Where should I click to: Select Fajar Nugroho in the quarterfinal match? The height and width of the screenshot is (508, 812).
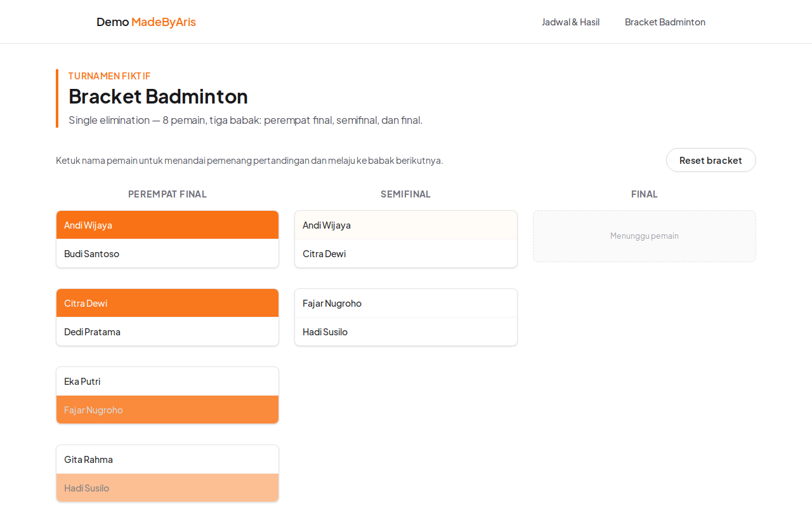tap(167, 410)
